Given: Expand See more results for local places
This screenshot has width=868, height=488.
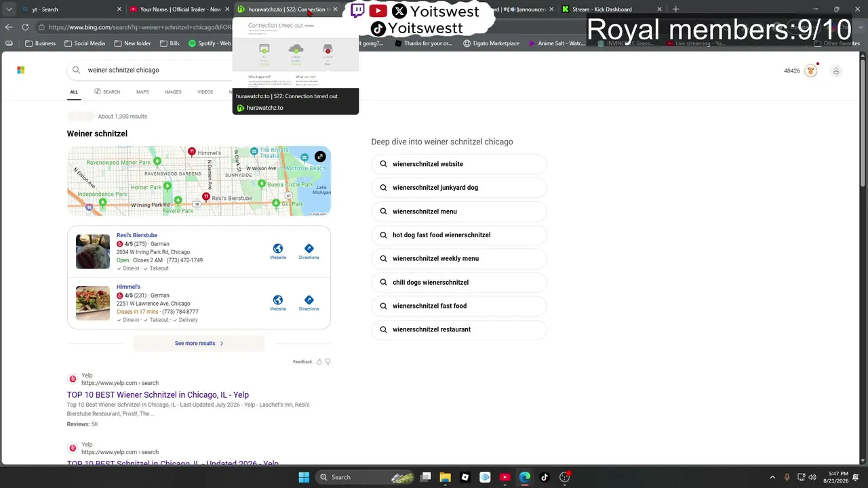Looking at the screenshot, I should pyautogui.click(x=199, y=344).
